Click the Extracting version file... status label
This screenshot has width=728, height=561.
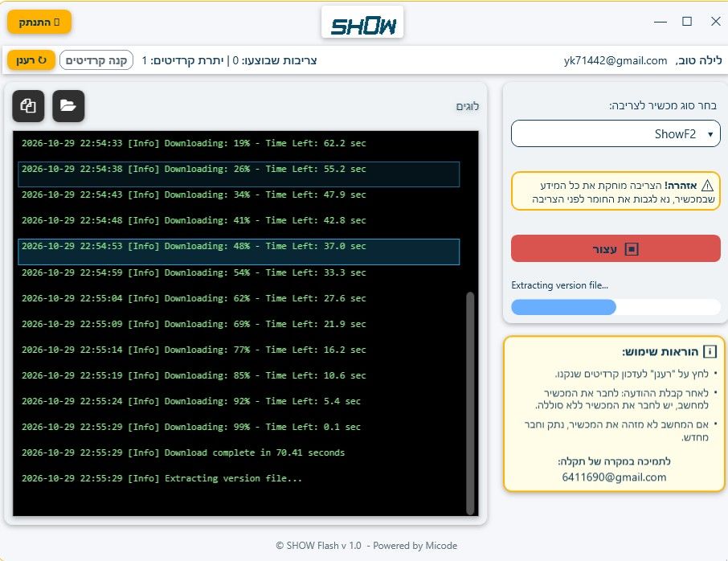(559, 285)
